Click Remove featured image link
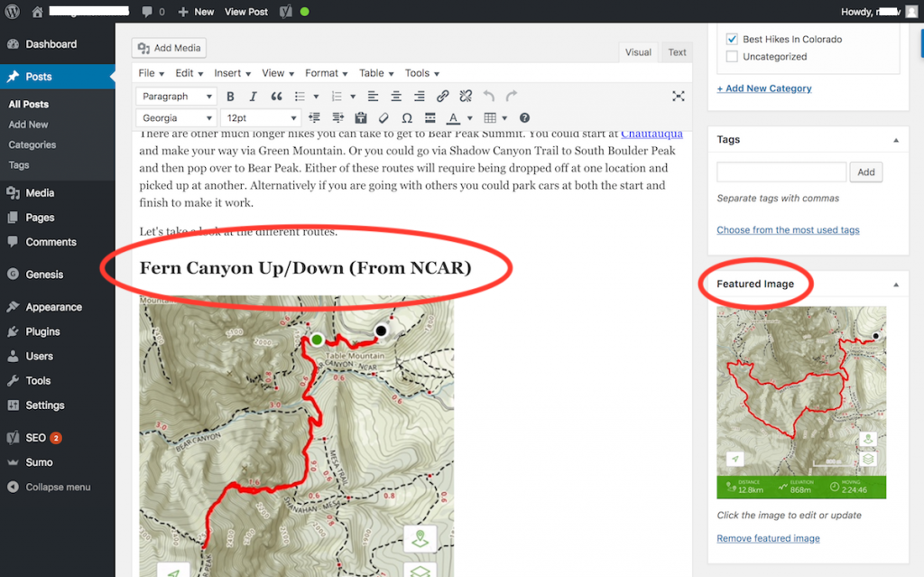 768,538
